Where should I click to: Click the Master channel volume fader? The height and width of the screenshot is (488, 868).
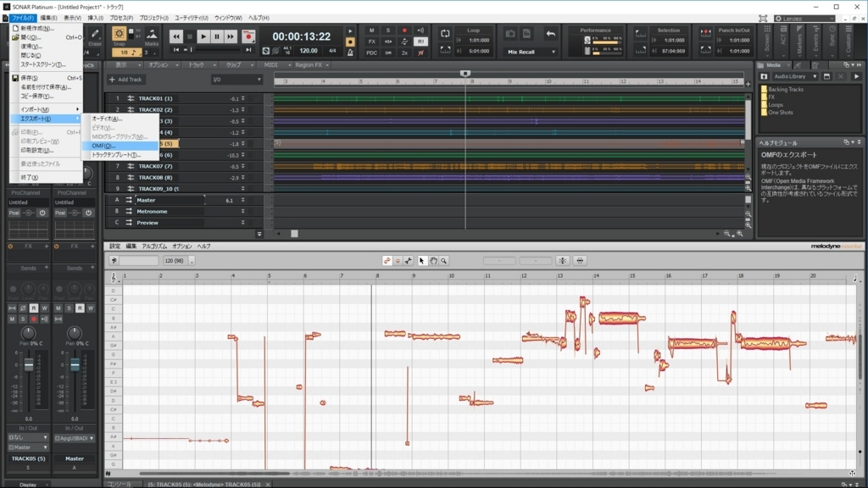(75, 364)
